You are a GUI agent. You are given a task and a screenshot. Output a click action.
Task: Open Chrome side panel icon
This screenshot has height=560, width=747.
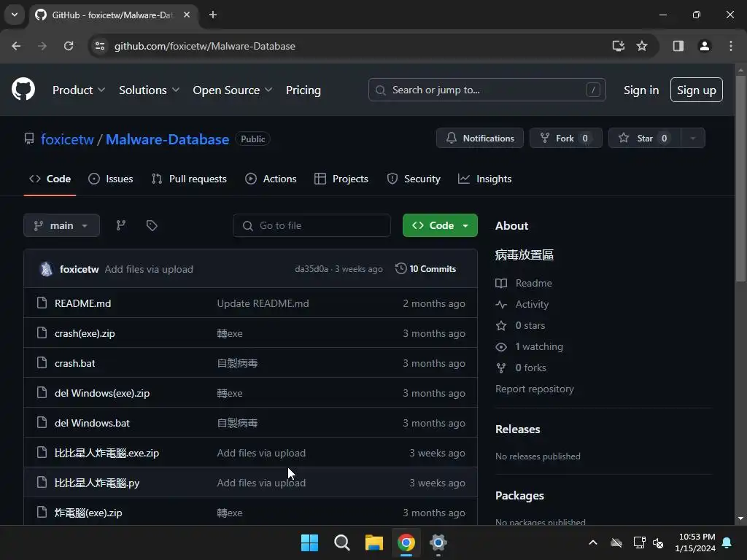pos(678,46)
